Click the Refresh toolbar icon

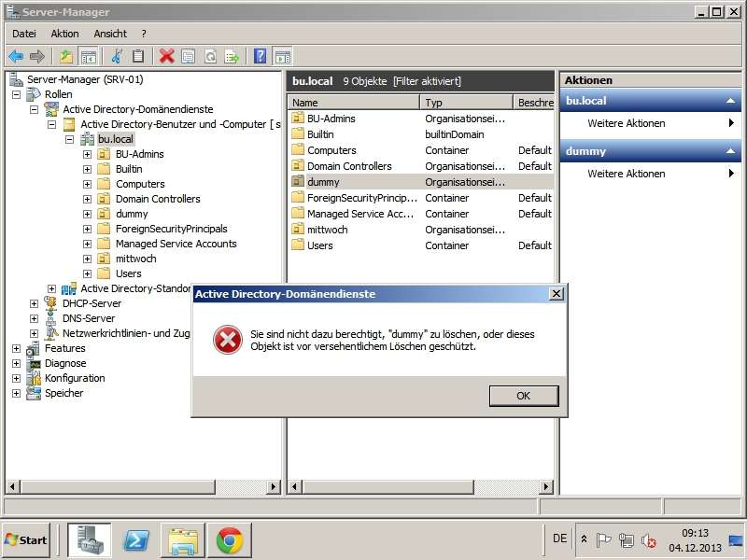[210, 56]
